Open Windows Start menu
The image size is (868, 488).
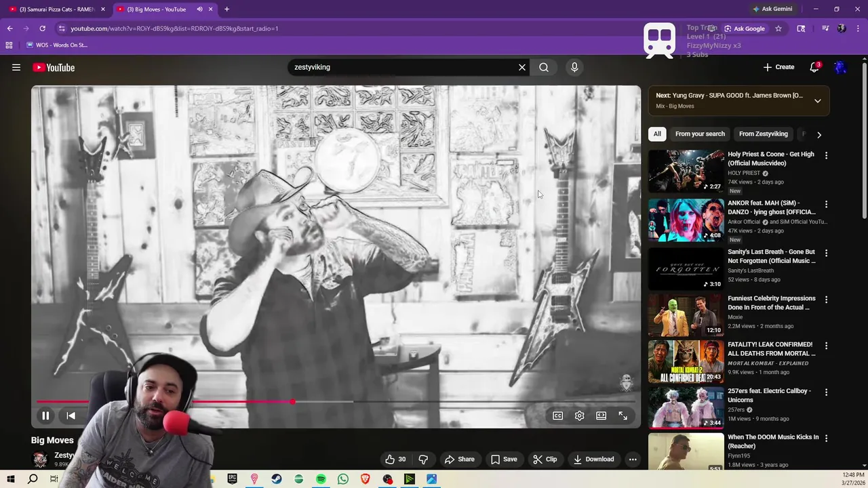[10, 479]
